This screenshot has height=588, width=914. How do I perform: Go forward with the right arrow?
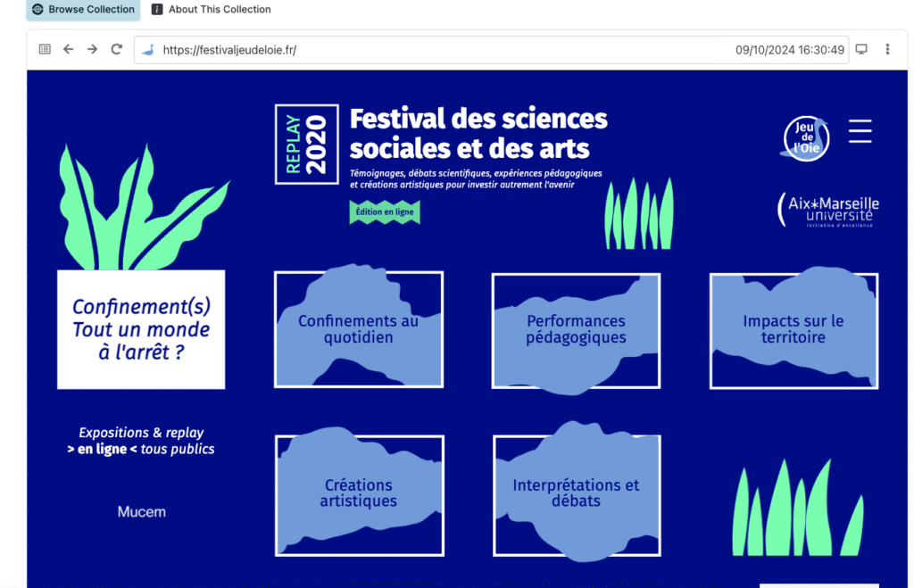coord(92,50)
